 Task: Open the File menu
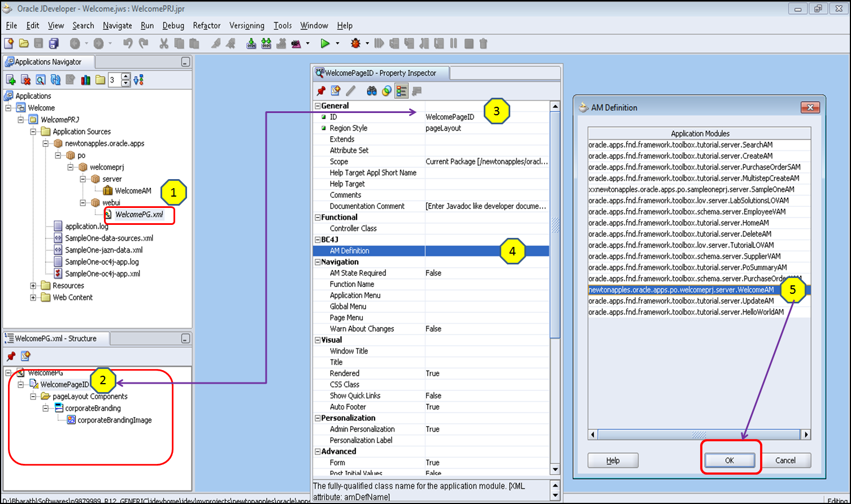pyautogui.click(x=11, y=25)
